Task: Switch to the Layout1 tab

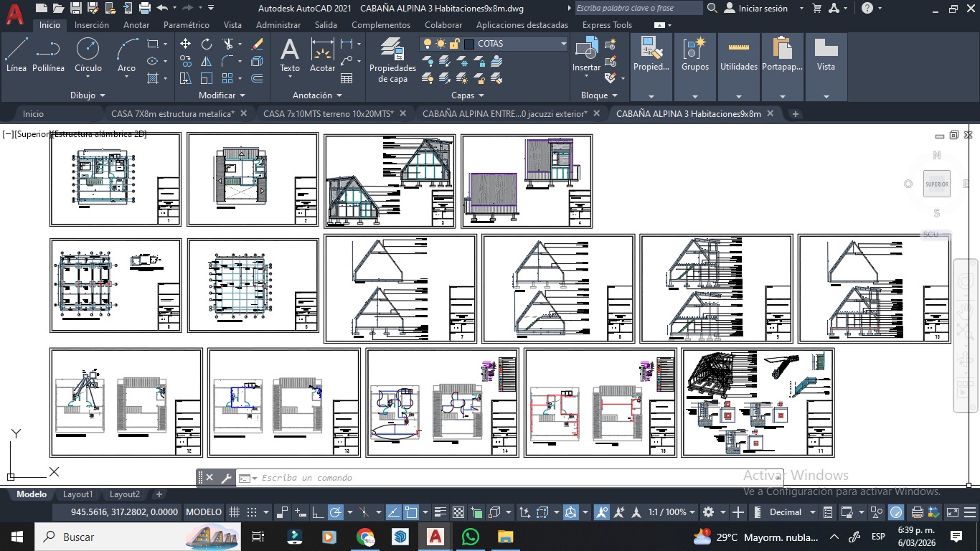Action: click(78, 494)
